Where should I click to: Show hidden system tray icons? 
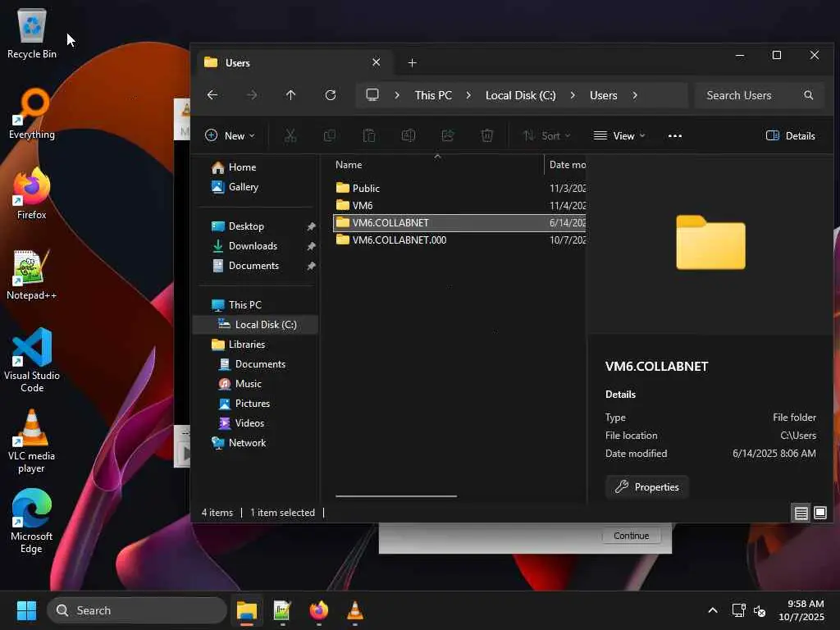(713, 610)
